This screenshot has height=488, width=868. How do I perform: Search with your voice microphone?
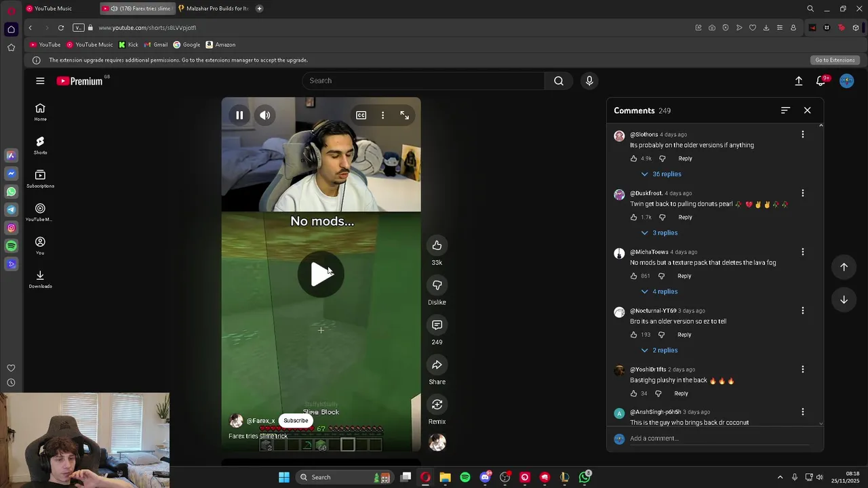[589, 81]
